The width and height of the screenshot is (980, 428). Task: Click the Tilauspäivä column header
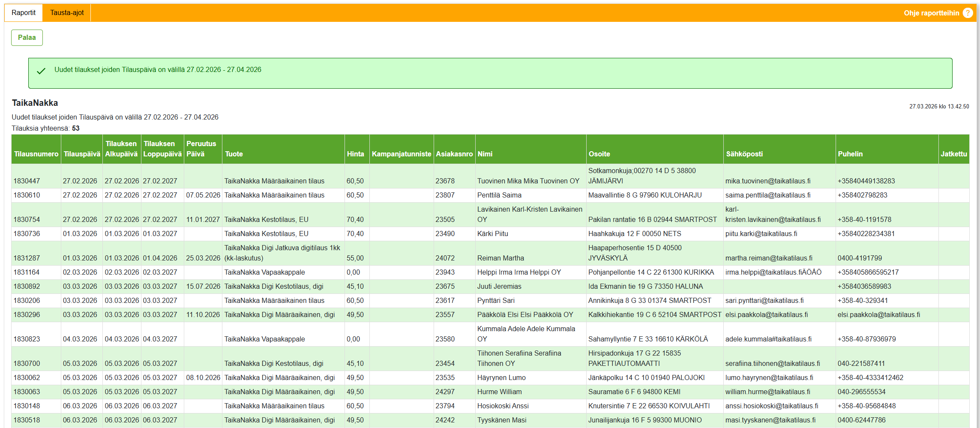[x=81, y=154]
